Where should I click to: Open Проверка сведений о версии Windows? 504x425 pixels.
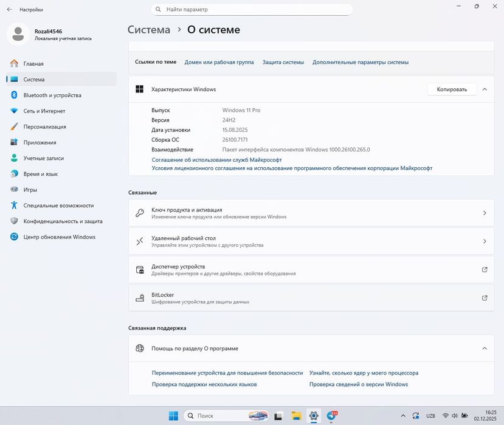click(358, 384)
